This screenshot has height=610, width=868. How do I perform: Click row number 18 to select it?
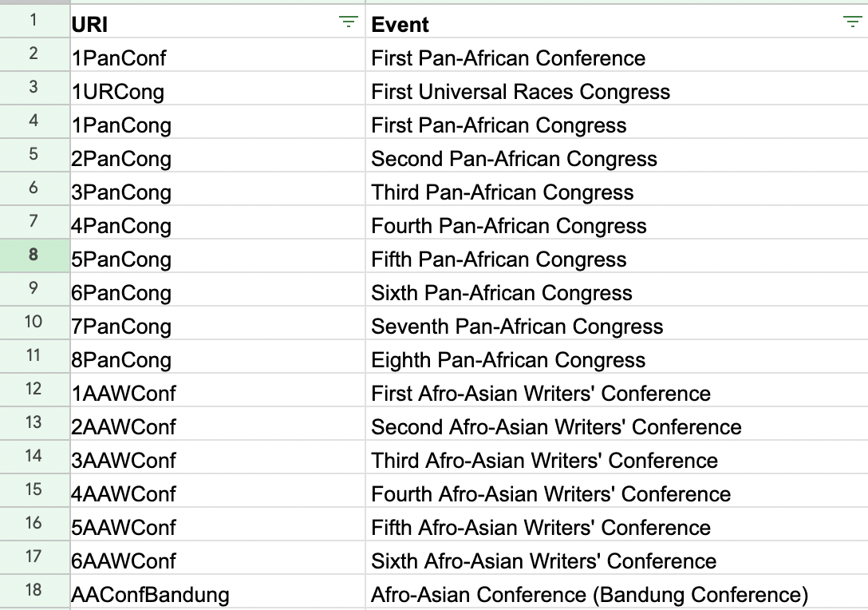(x=34, y=594)
